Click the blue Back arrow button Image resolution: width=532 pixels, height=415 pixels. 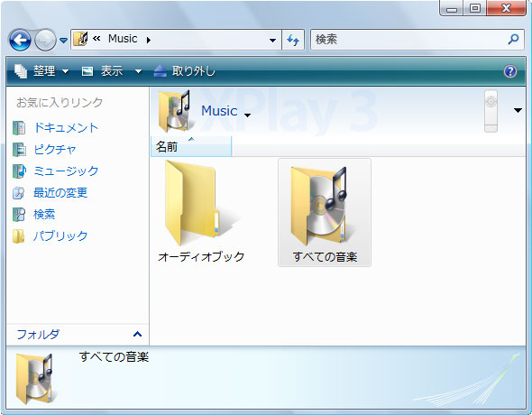[20, 40]
